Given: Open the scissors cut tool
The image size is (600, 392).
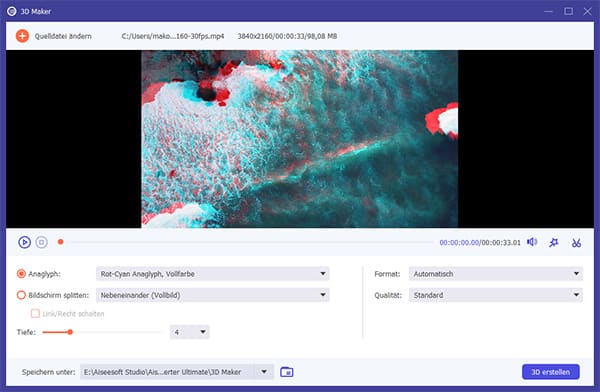Looking at the screenshot, I should click(576, 243).
